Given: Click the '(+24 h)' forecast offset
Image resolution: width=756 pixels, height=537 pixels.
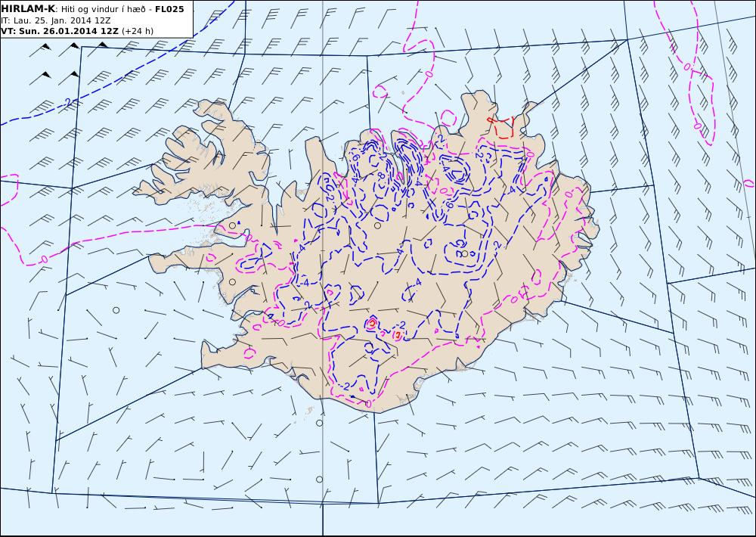Looking at the screenshot, I should coord(138,31).
